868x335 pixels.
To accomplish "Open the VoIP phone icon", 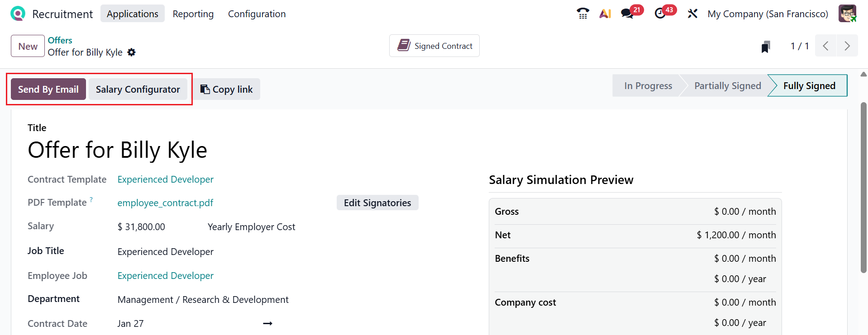I will 583,14.
